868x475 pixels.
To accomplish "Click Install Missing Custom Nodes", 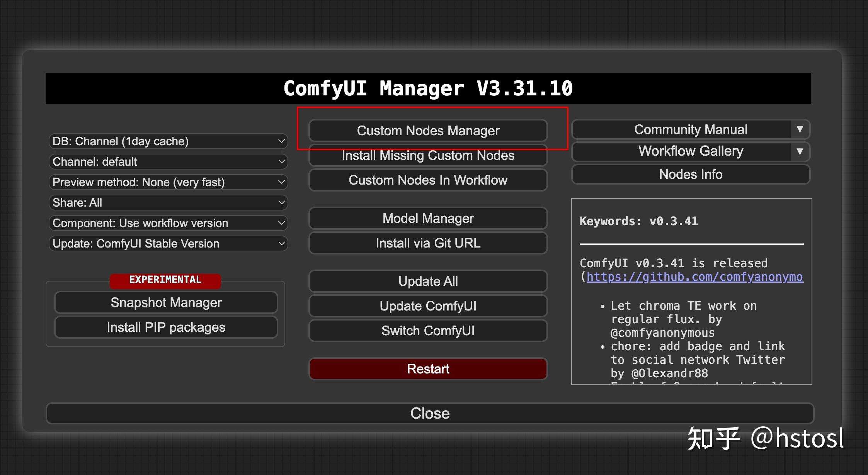I will (428, 156).
